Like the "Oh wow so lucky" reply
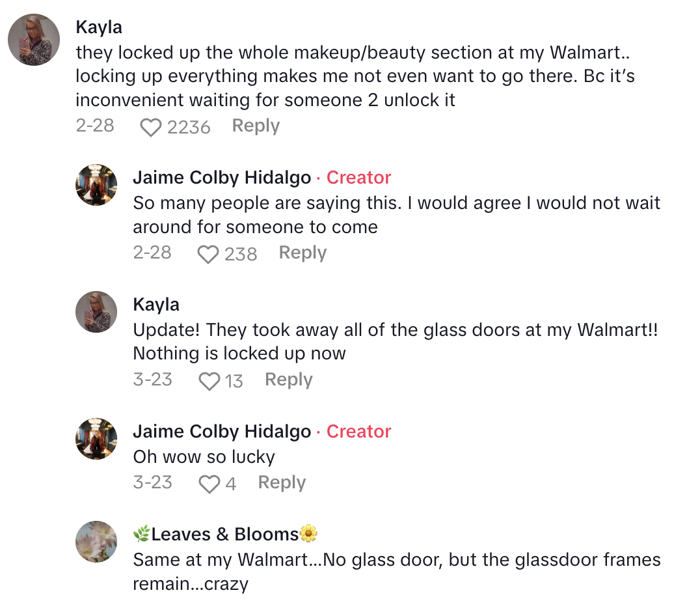The image size is (700, 599). (209, 484)
